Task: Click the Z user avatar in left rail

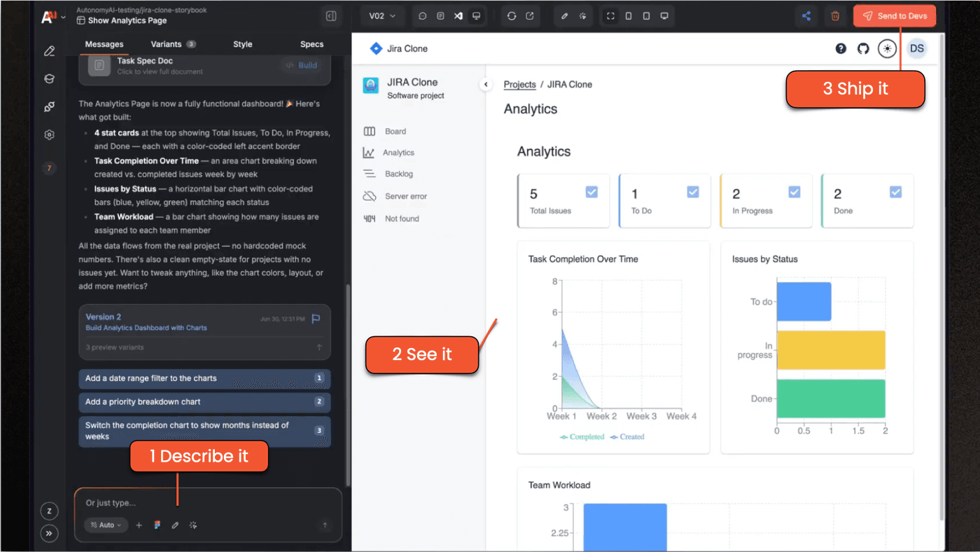Action: click(49, 511)
